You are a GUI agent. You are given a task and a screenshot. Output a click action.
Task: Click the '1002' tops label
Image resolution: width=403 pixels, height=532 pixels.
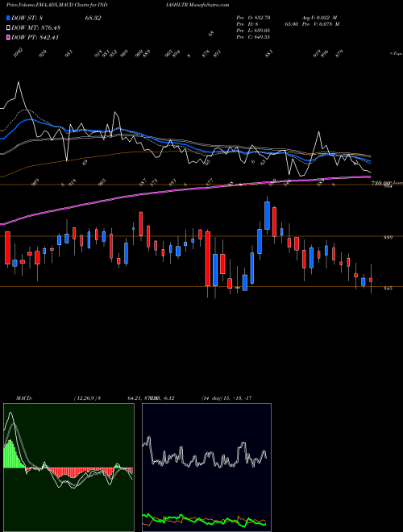[x=19, y=52]
